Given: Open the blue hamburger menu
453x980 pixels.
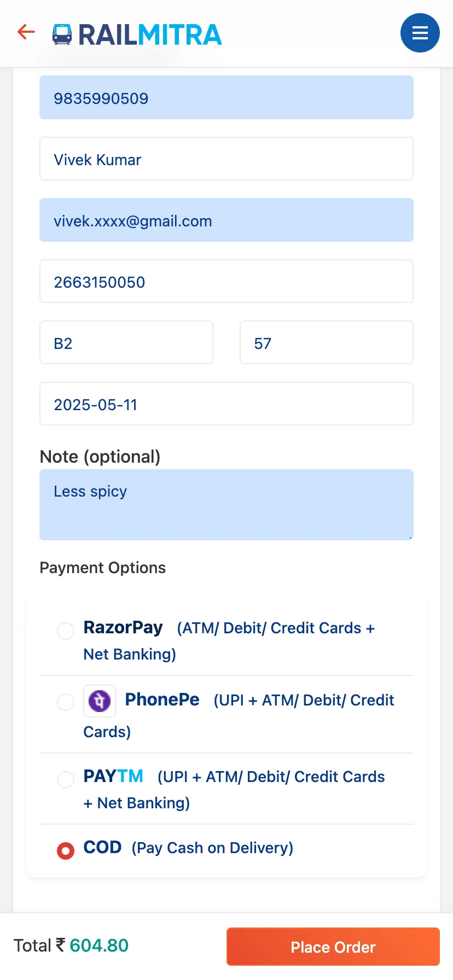Looking at the screenshot, I should (420, 33).
